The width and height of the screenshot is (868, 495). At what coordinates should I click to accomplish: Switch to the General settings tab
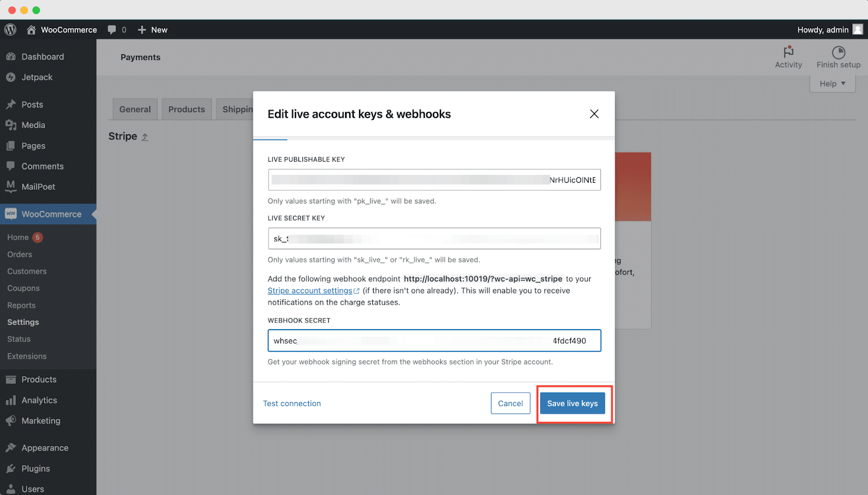135,110
